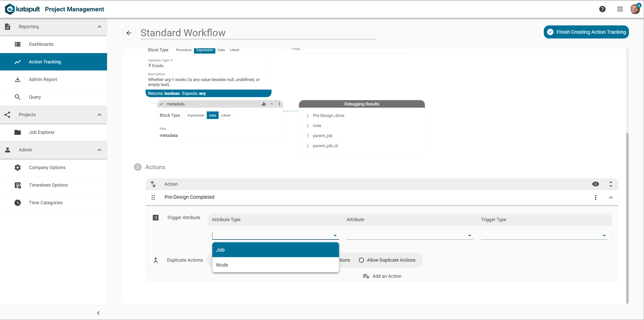Choose Job from the dropdown list

[x=275, y=250]
